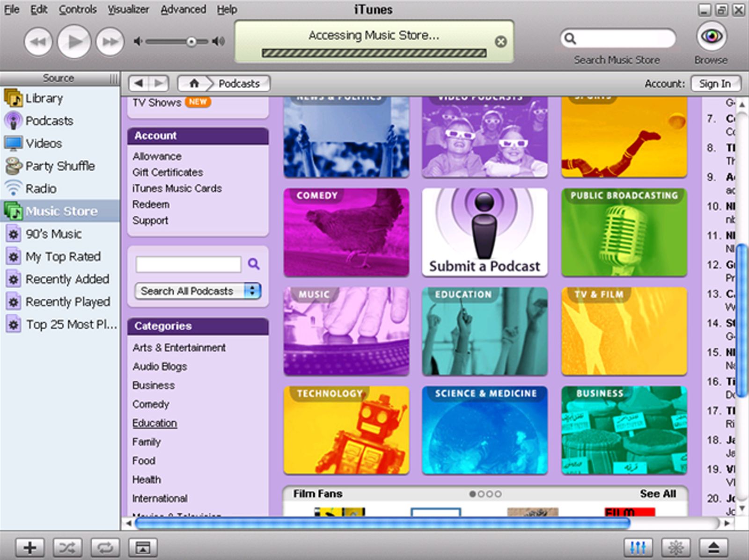This screenshot has height=560, width=749.
Task: Open the Technology podcast tile
Action: (346, 430)
